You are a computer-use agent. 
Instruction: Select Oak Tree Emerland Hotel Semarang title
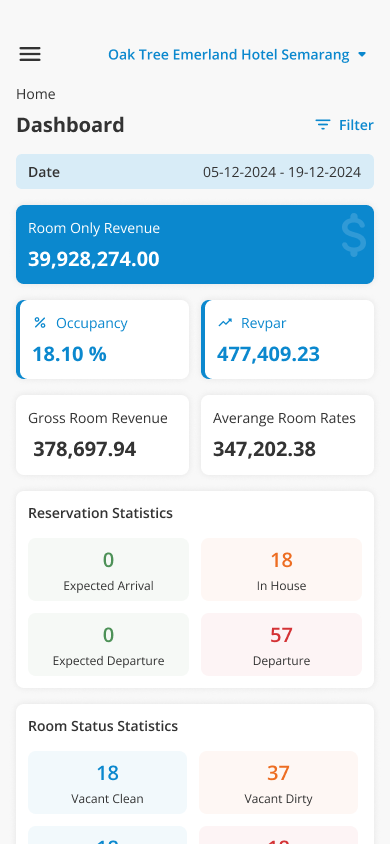pos(229,54)
